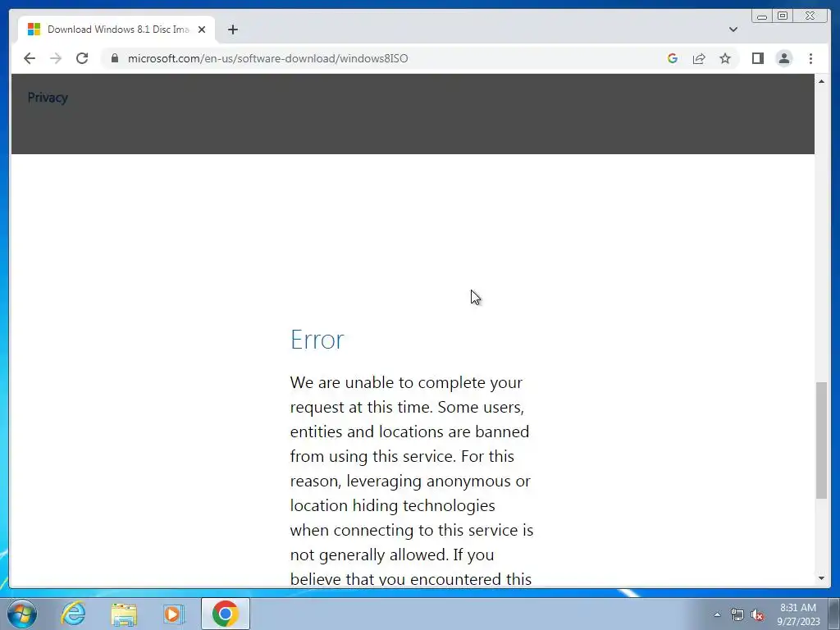Click the forward navigation arrow

click(x=56, y=58)
